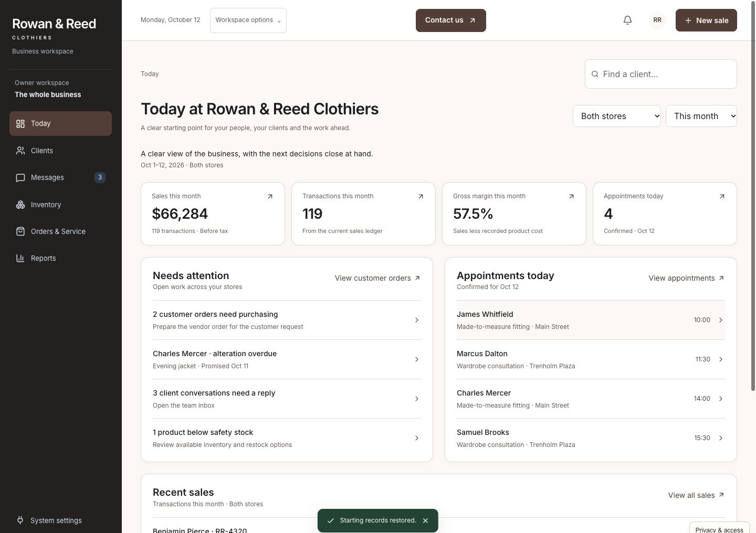The image size is (756, 533).
Task: Open Samuel Brooks 15:30 appointment
Action: (591, 438)
